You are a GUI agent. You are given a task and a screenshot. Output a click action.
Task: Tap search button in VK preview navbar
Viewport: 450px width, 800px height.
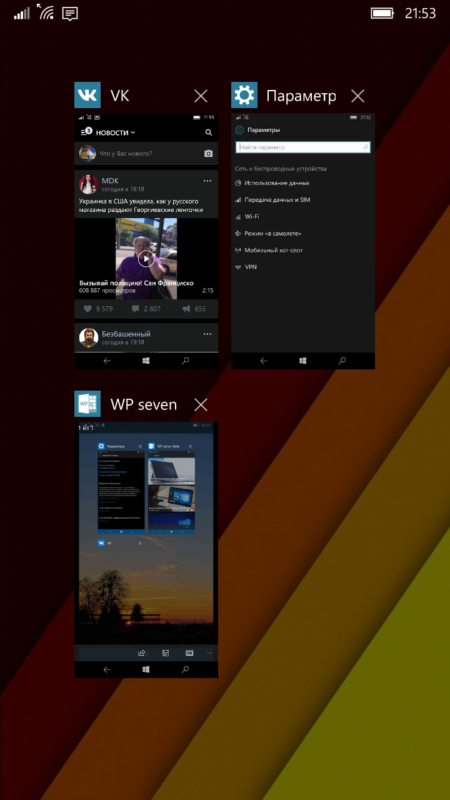click(186, 361)
